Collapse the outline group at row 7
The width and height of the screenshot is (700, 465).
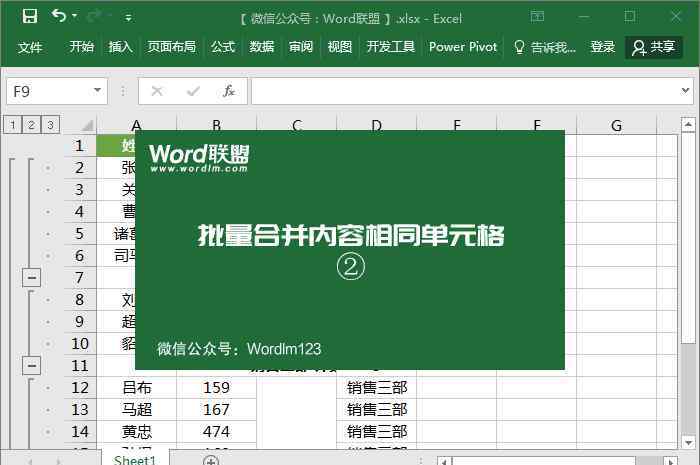coord(31,278)
